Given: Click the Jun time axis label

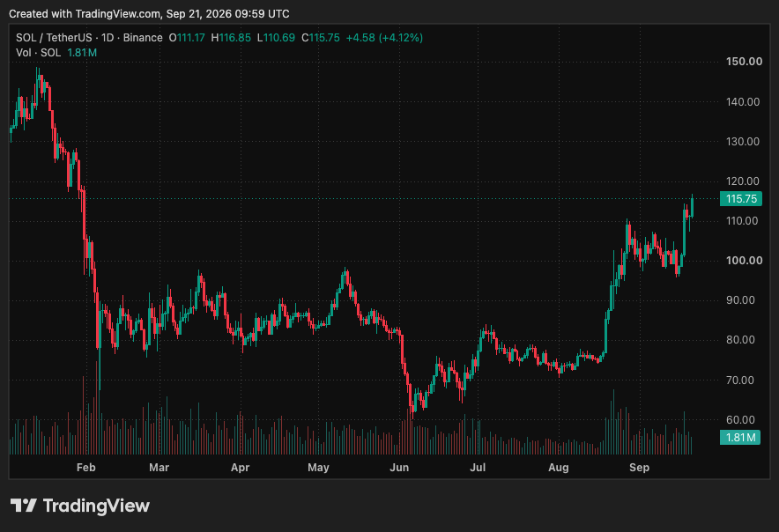Looking at the screenshot, I should point(399,468).
